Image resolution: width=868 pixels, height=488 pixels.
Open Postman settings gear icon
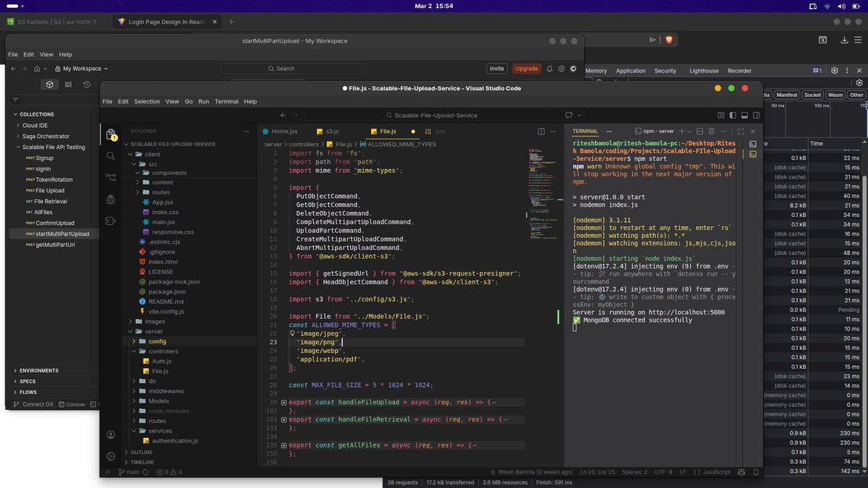(x=561, y=69)
